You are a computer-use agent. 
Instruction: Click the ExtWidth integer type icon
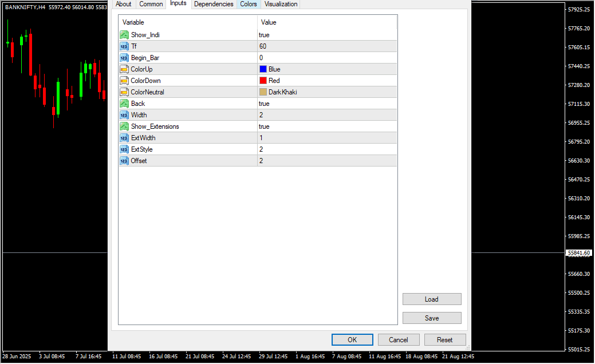[x=124, y=138]
